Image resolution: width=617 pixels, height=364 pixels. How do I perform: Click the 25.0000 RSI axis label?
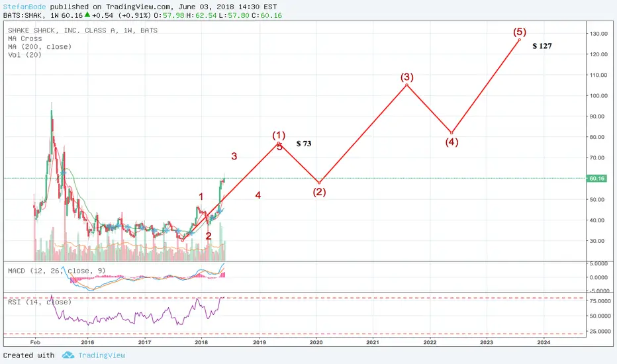[600, 332]
